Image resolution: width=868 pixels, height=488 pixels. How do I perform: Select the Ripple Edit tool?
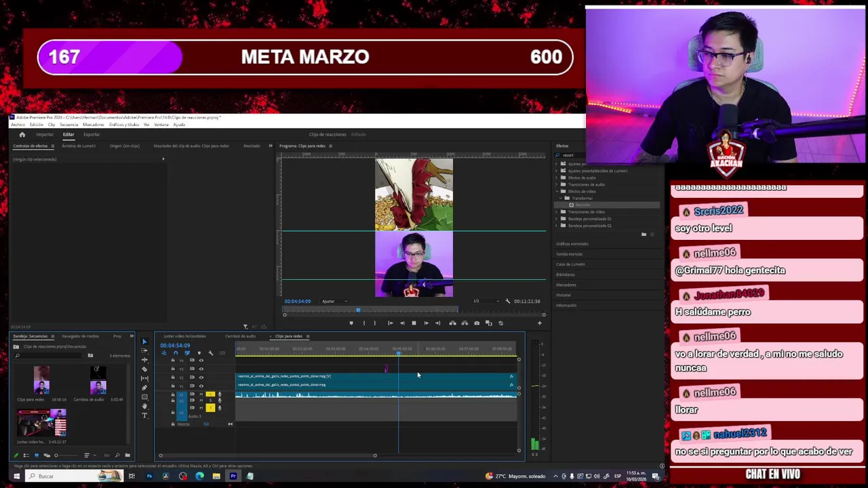click(144, 360)
